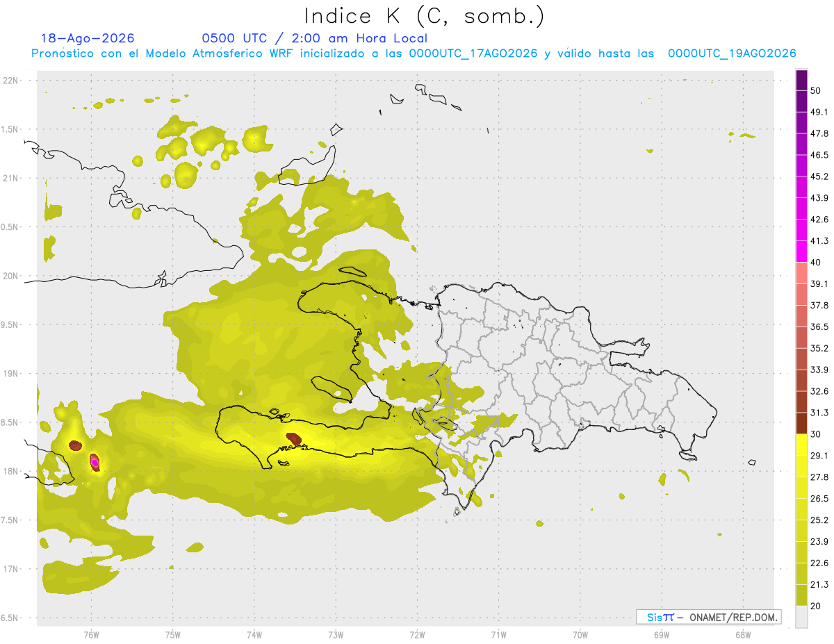The width and height of the screenshot is (834, 644).
Task: Click the legend value 22.6
Action: 819,563
